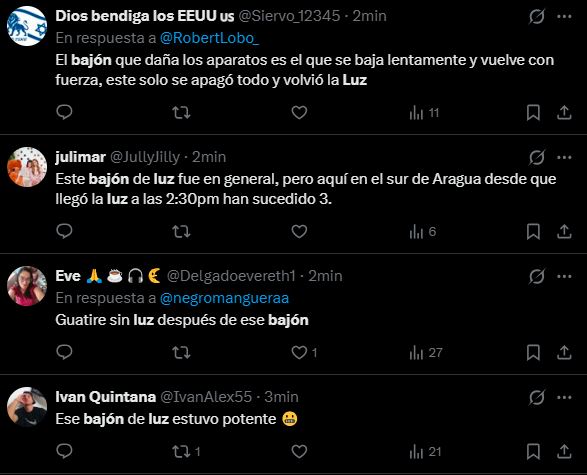Click Dios bendiga los EEUU's avatar image
Image resolution: width=587 pixels, height=475 pixels.
[x=27, y=26]
